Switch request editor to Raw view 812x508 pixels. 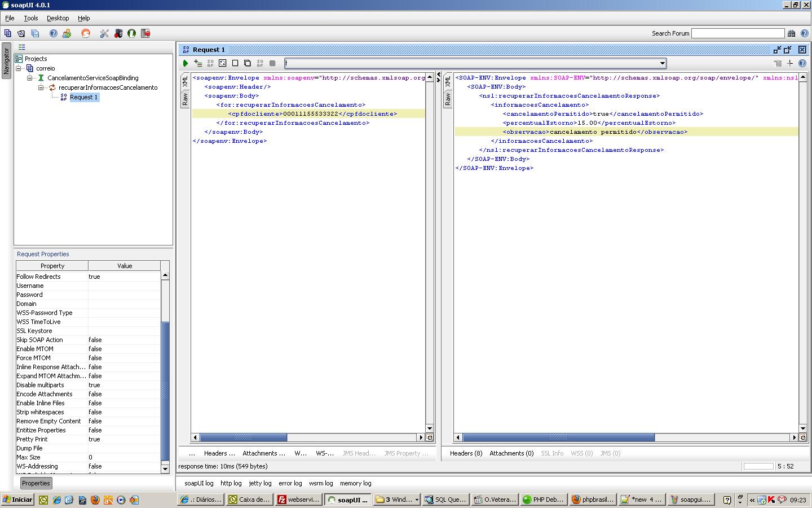point(185,100)
